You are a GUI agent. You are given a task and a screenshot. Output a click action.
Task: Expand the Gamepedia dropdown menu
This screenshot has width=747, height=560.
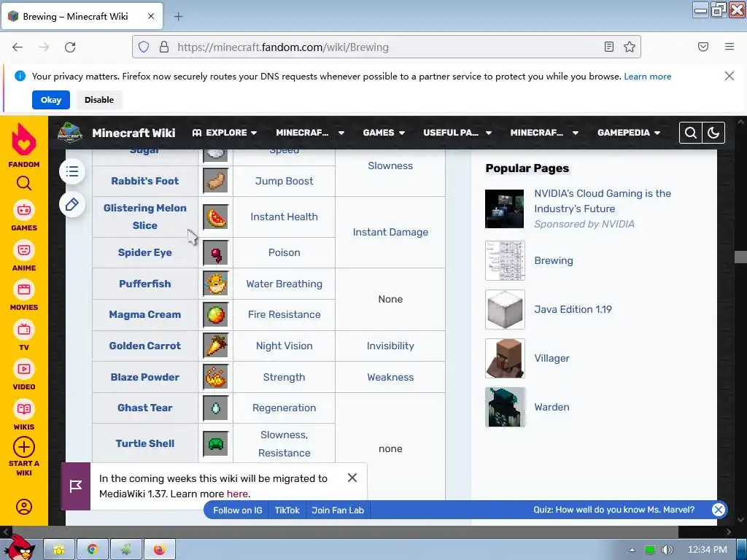629,133
